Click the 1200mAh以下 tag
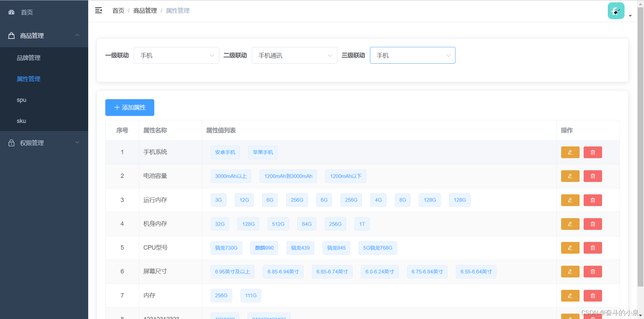 tap(346, 176)
